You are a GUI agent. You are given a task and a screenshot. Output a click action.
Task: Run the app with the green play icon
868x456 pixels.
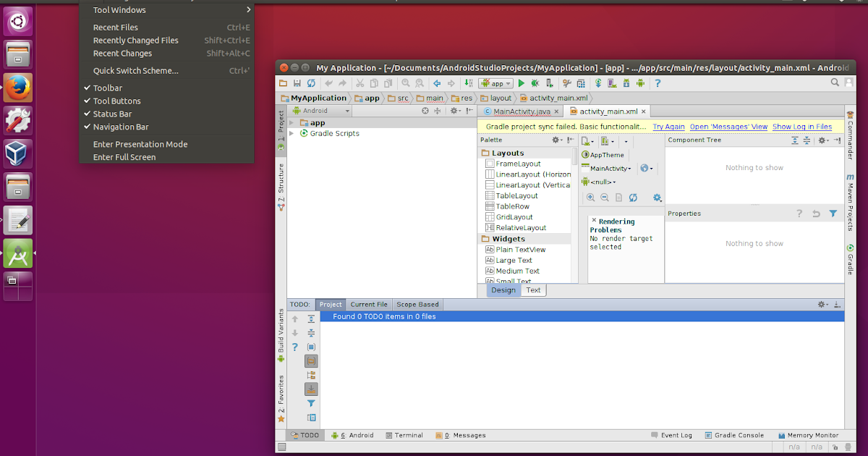522,83
